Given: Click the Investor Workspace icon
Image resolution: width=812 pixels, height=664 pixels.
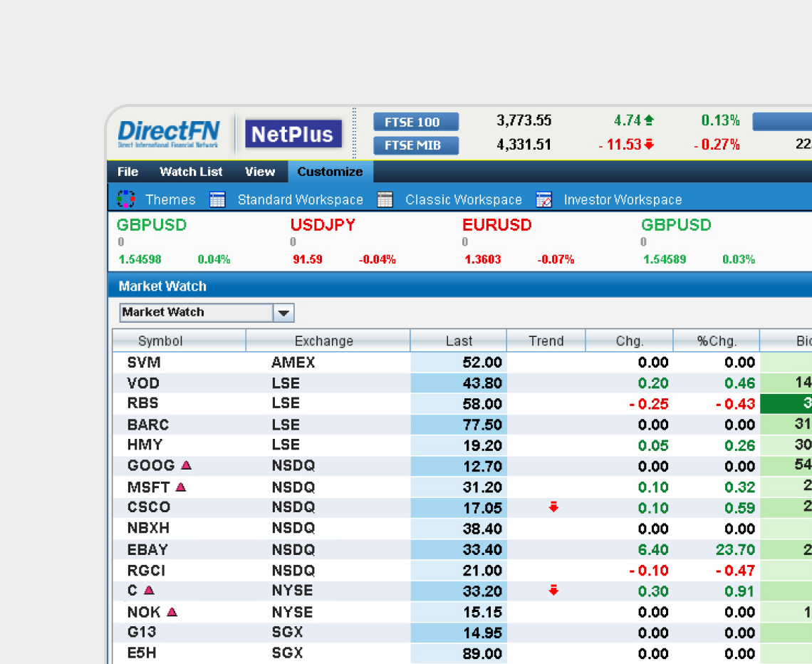Looking at the screenshot, I should [x=543, y=199].
